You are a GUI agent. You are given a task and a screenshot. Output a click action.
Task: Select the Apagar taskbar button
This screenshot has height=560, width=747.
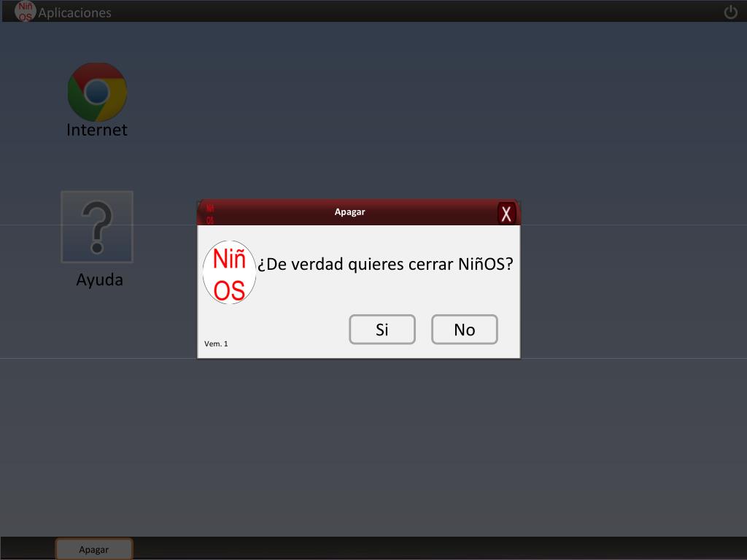coord(94,549)
